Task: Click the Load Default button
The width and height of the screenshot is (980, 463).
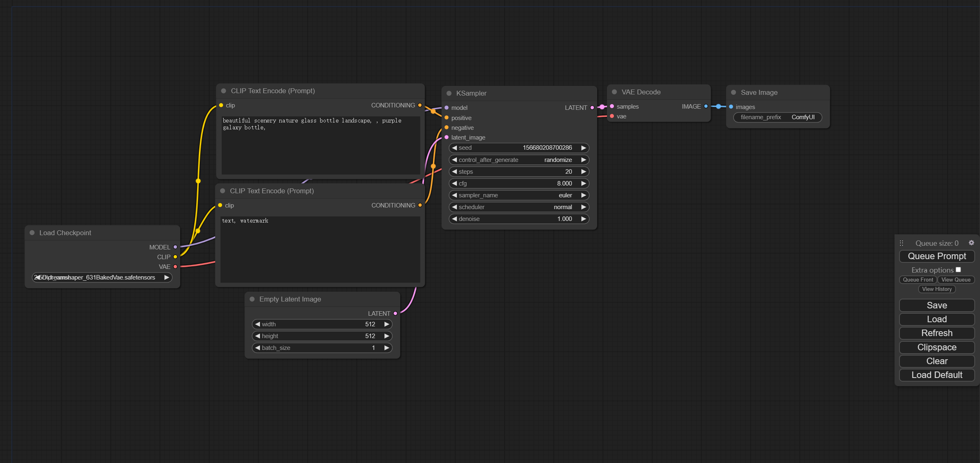Action: pos(936,375)
